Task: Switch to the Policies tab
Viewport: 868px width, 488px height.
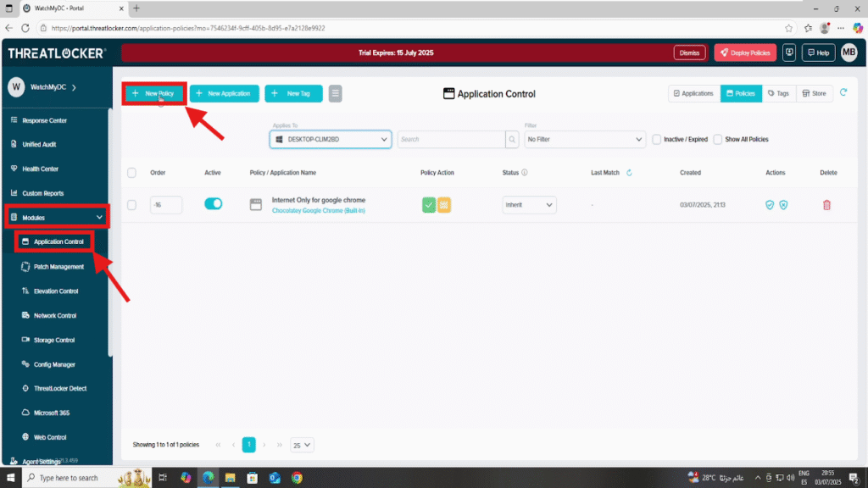Action: [741, 93]
